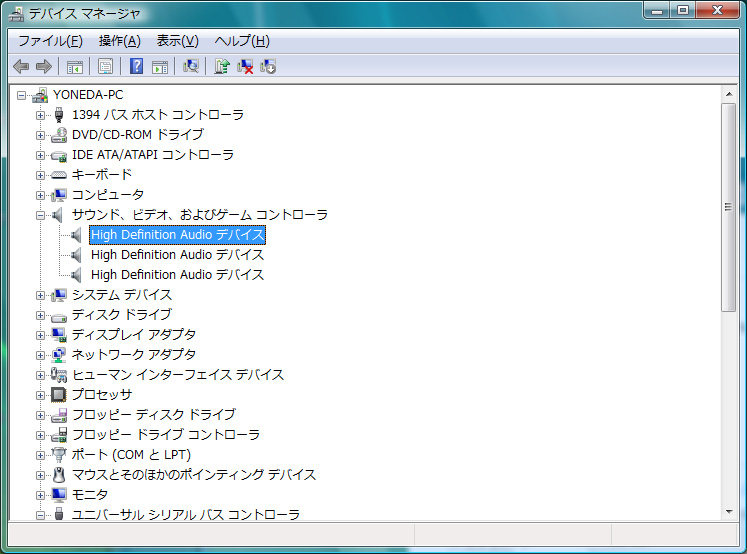
Task: Close the デバイス マネージャ window
Action: [x=718, y=10]
